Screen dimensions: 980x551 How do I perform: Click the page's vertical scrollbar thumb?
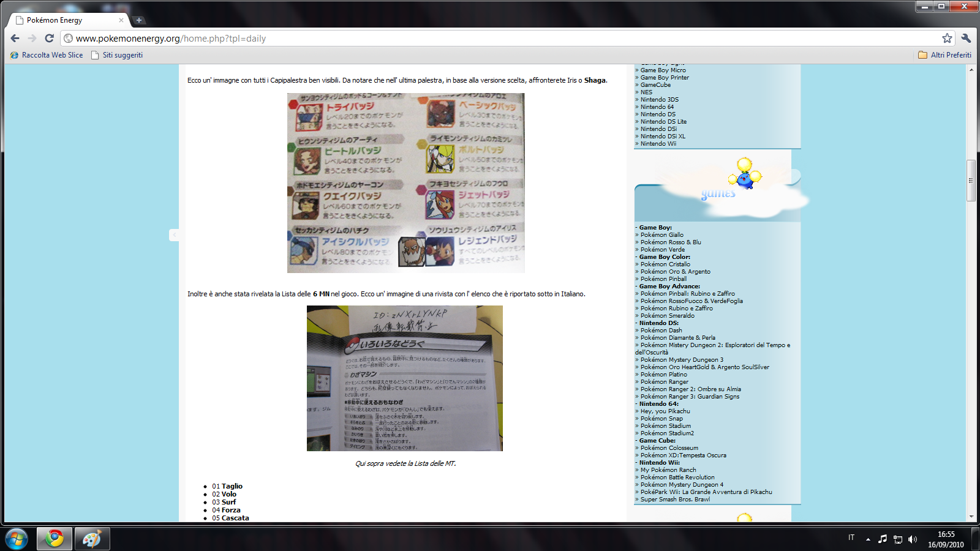click(x=971, y=181)
